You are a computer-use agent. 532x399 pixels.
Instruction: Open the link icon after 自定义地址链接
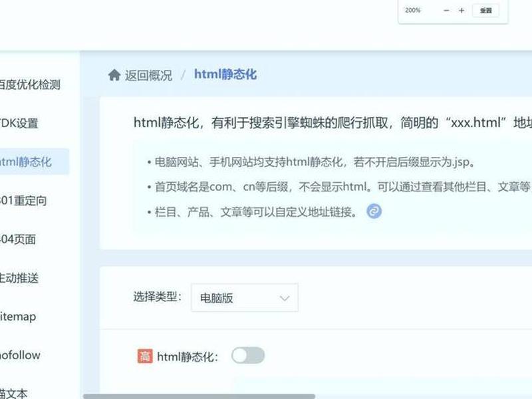(374, 211)
